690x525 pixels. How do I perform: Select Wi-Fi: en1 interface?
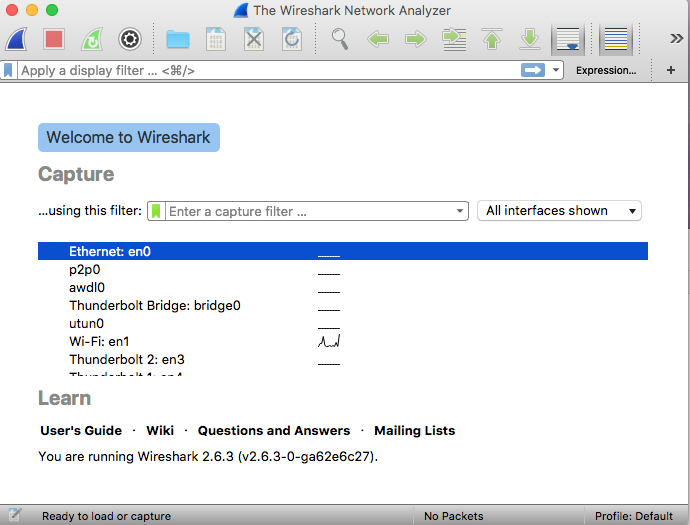tap(343, 341)
